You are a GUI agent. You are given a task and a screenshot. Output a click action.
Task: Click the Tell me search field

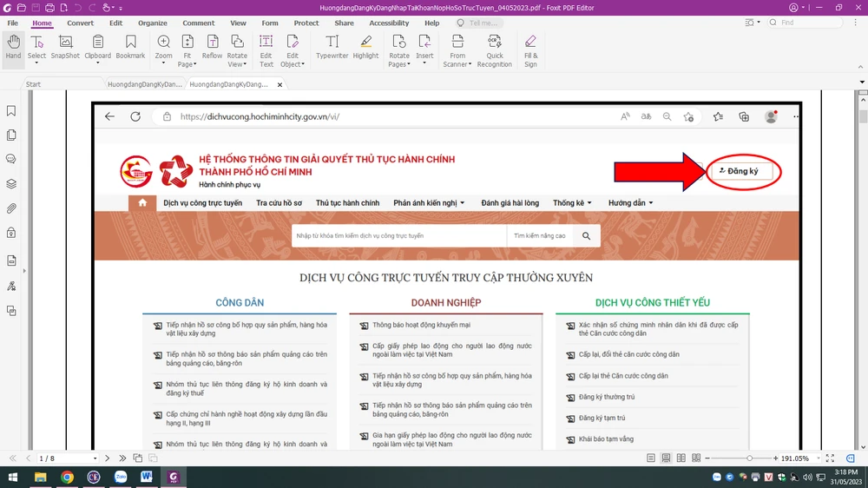[x=482, y=23]
